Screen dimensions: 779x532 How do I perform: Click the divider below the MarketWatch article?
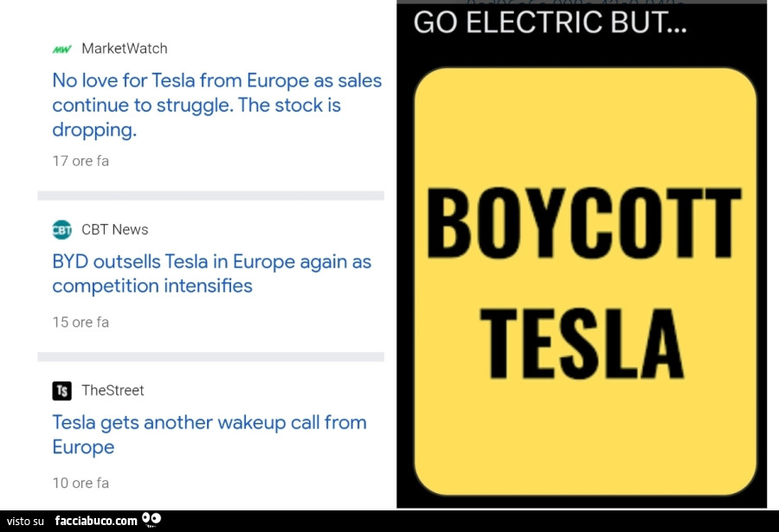tap(210, 195)
